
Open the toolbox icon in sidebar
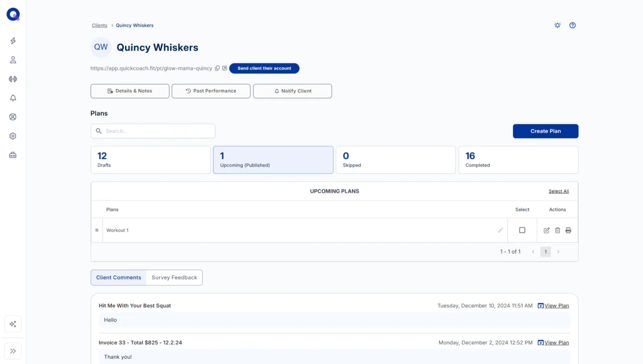(x=13, y=155)
